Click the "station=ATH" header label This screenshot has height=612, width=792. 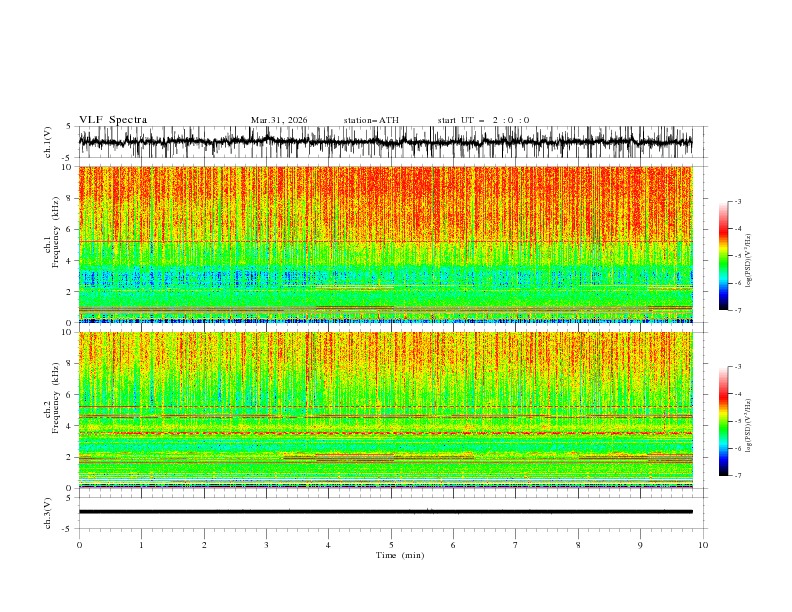[x=371, y=120]
